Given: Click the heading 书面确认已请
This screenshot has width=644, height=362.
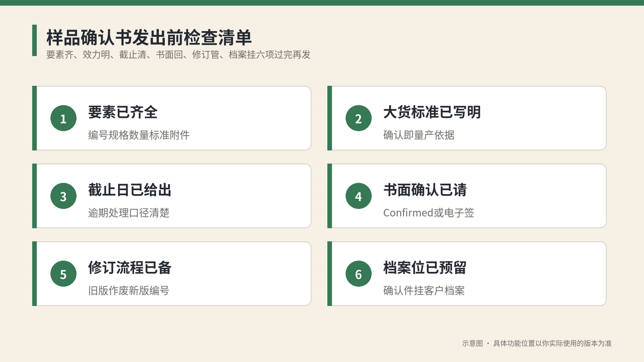Looking at the screenshot, I should pyautogui.click(x=425, y=189).
